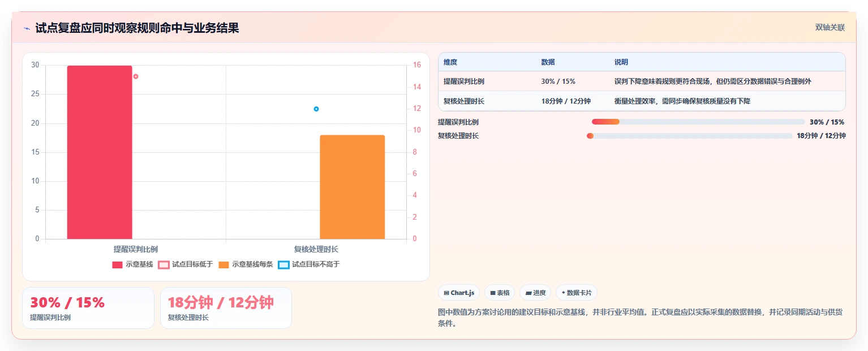
Task: Click the Chart.js chip
Action: click(x=459, y=293)
